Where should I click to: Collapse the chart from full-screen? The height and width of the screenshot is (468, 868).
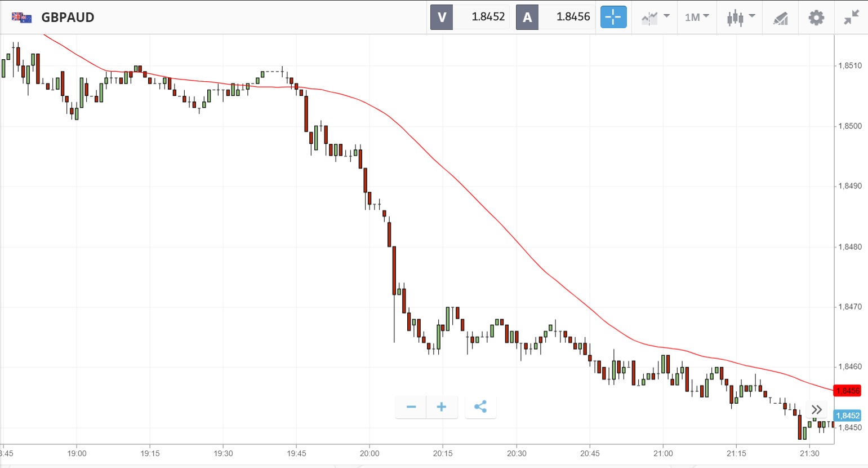click(x=851, y=17)
